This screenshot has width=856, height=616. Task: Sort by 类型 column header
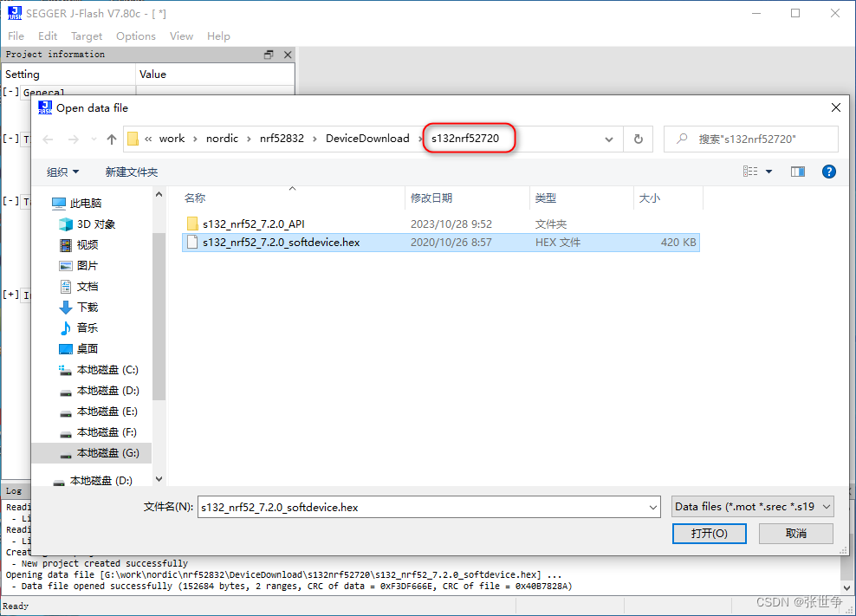545,198
